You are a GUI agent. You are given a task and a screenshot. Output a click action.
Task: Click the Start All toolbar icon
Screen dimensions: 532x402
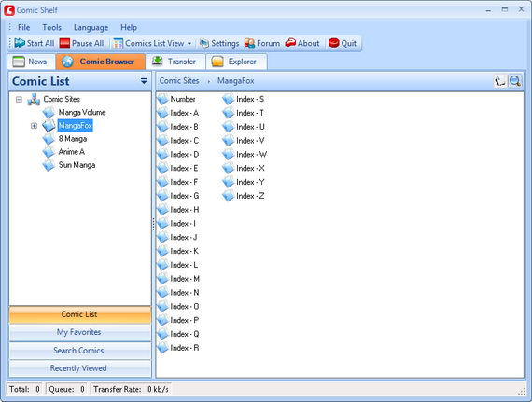(x=20, y=43)
